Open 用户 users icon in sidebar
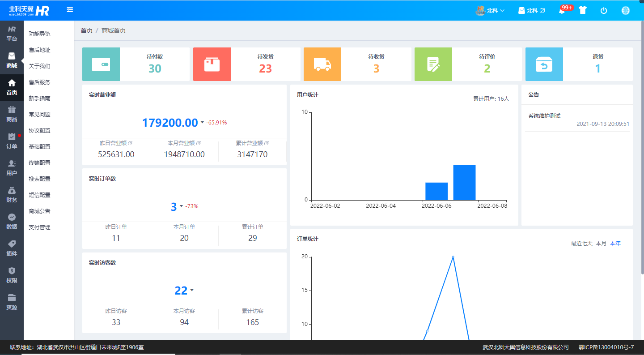The width and height of the screenshot is (644, 355). click(12, 168)
